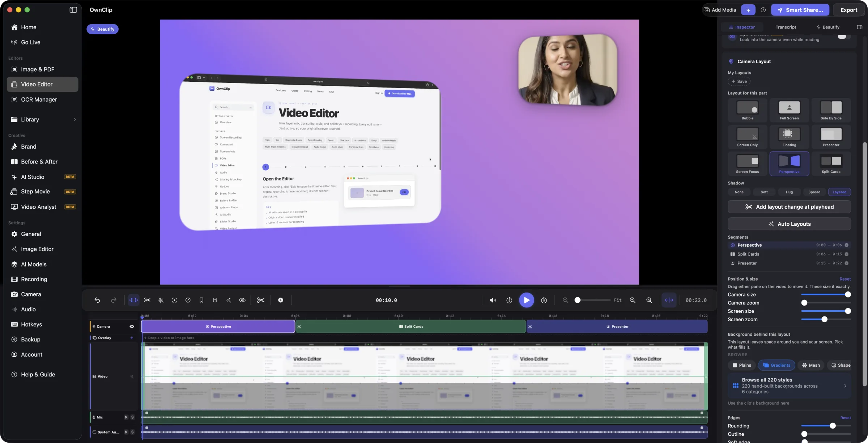The width and height of the screenshot is (868, 443).
Task: Click the large scissors split icon
Action: point(261,300)
